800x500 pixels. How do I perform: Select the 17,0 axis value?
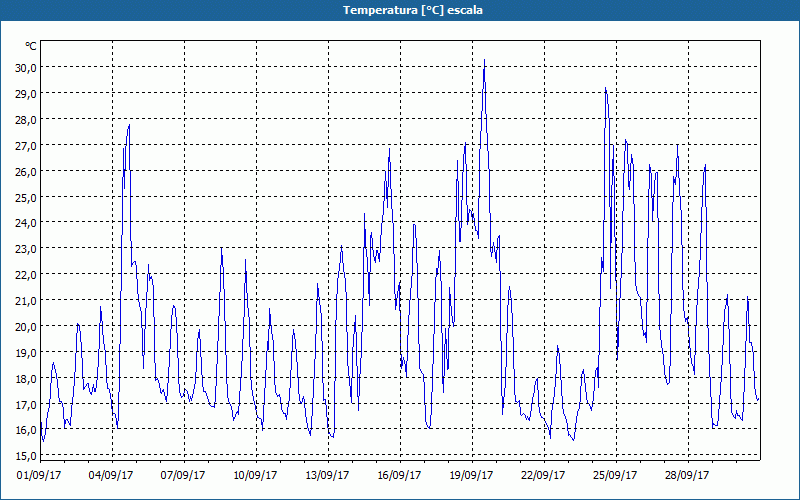coord(26,404)
